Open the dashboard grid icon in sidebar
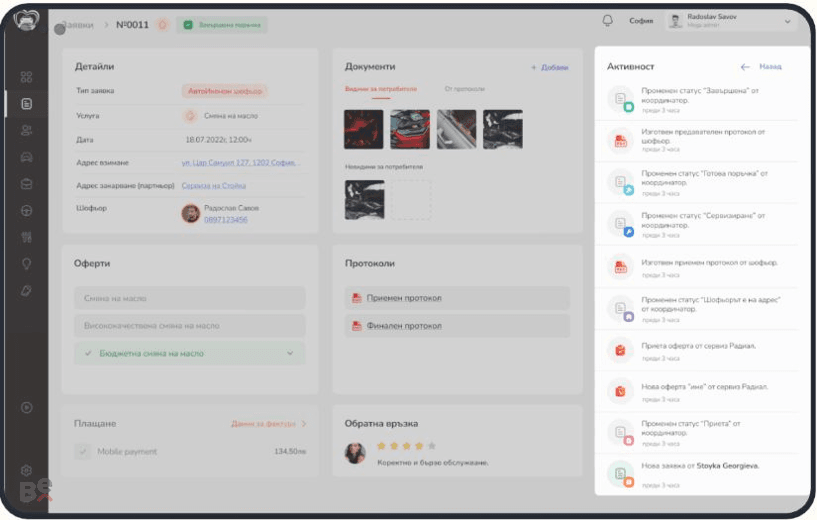 [x=26, y=77]
